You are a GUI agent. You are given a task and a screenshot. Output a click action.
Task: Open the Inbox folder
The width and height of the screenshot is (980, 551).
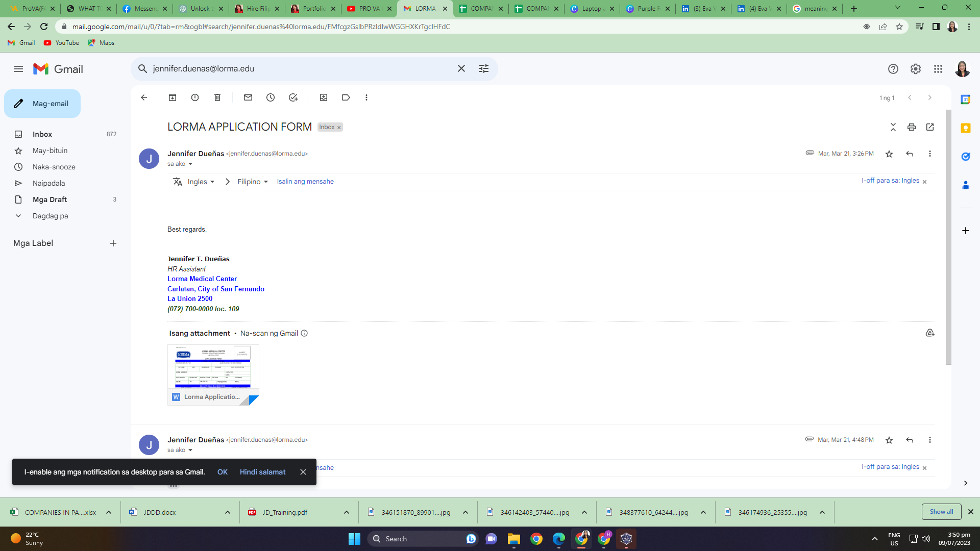[42, 134]
